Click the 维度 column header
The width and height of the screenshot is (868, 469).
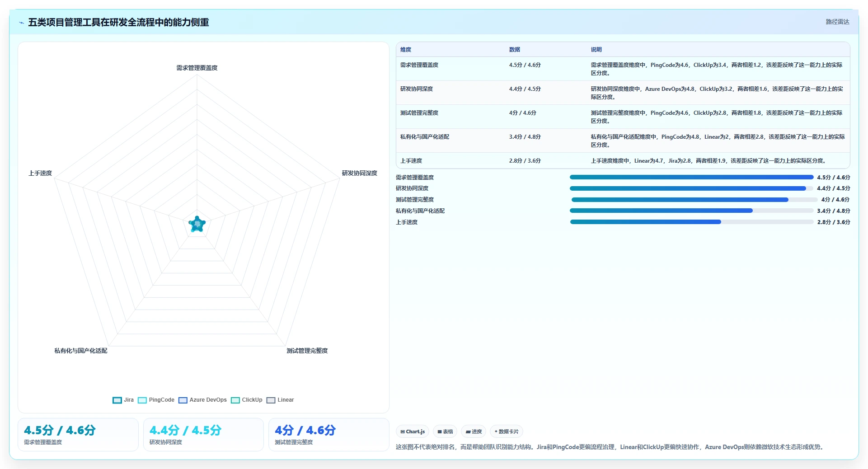click(406, 50)
